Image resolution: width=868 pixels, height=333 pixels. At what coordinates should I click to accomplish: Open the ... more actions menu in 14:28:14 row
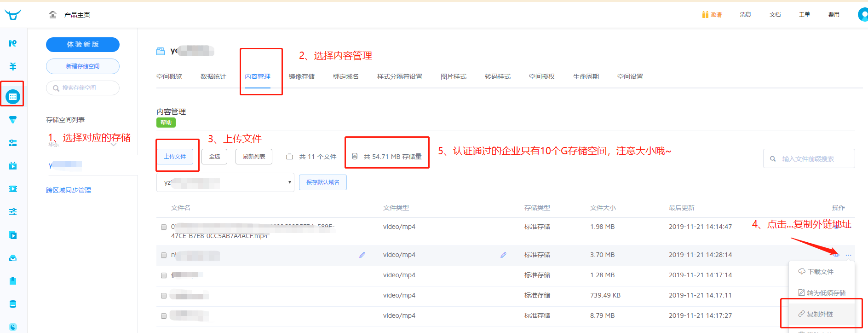[x=848, y=255]
